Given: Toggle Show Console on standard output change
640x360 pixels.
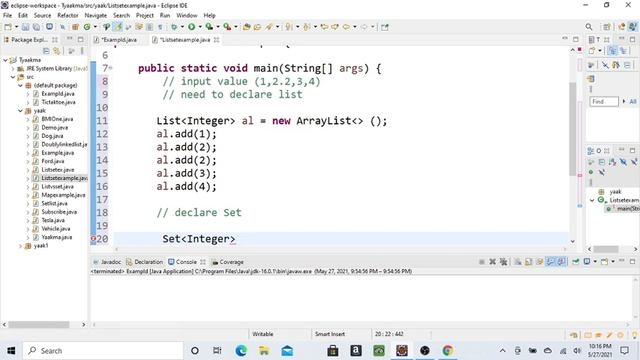Looking at the screenshot, I should point(551,262).
